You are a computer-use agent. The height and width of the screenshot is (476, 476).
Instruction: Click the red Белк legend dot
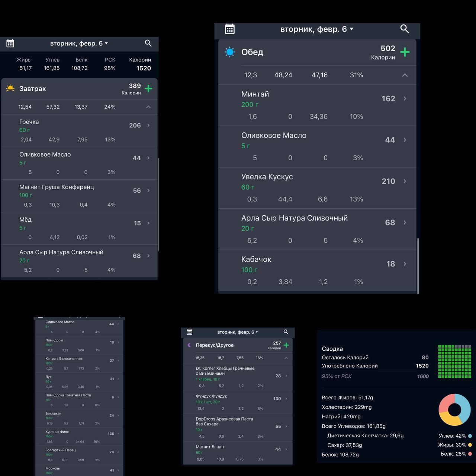click(470, 454)
